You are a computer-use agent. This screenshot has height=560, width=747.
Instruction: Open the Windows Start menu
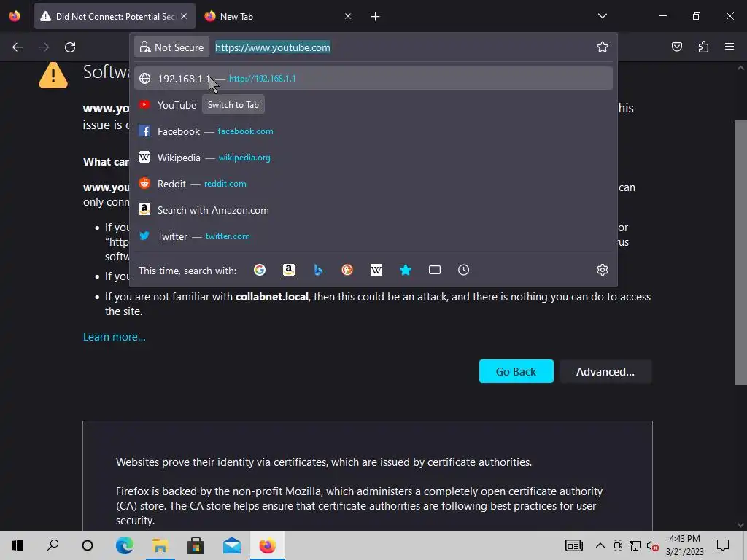pyautogui.click(x=18, y=545)
